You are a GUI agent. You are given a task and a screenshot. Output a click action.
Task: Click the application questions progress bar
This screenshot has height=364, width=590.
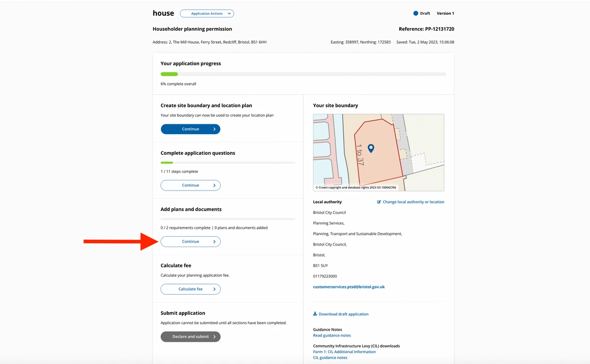pos(228,163)
